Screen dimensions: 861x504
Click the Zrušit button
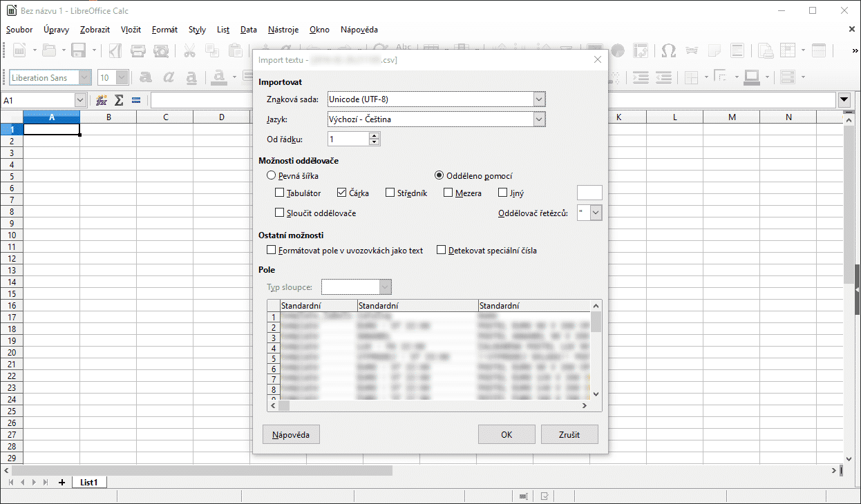click(569, 435)
